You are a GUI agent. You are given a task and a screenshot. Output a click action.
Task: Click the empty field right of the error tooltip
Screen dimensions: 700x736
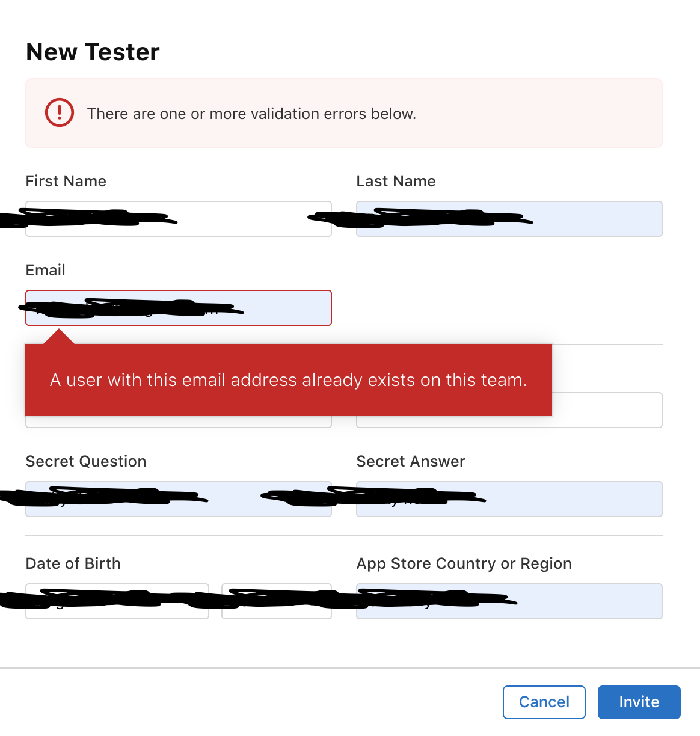point(606,410)
